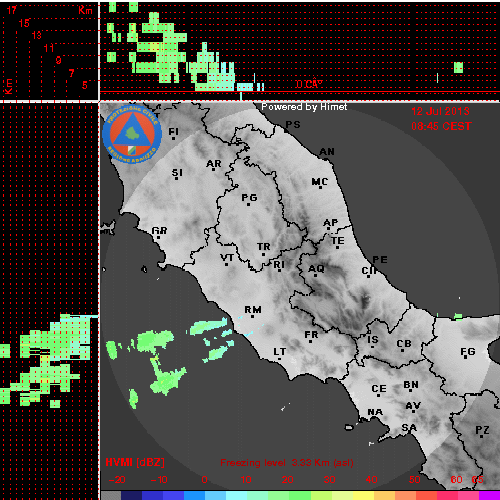Click the CE city label
The width and height of the screenshot is (500, 500).
click(379, 389)
